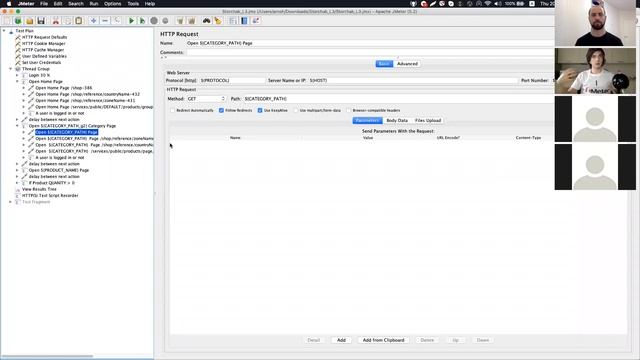Click the Reset Search icon
Image resolution: width=640 pixels, height=360 pixels.
(218, 20)
